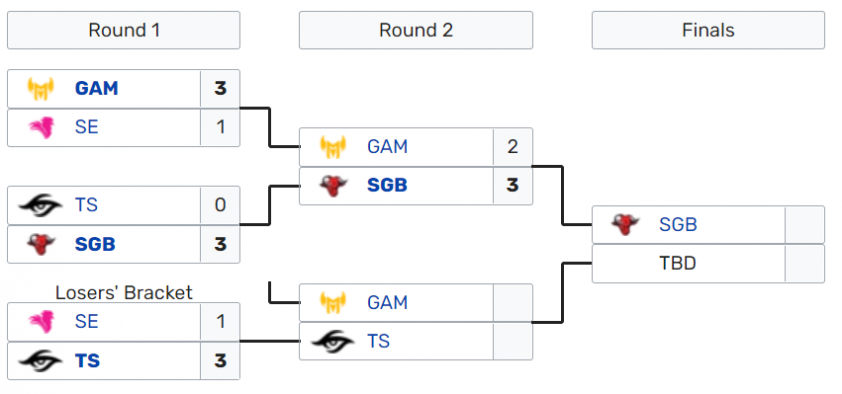Click TS logo in Round 1 match against SGB
Screen dimensions: 842x394
point(40,205)
